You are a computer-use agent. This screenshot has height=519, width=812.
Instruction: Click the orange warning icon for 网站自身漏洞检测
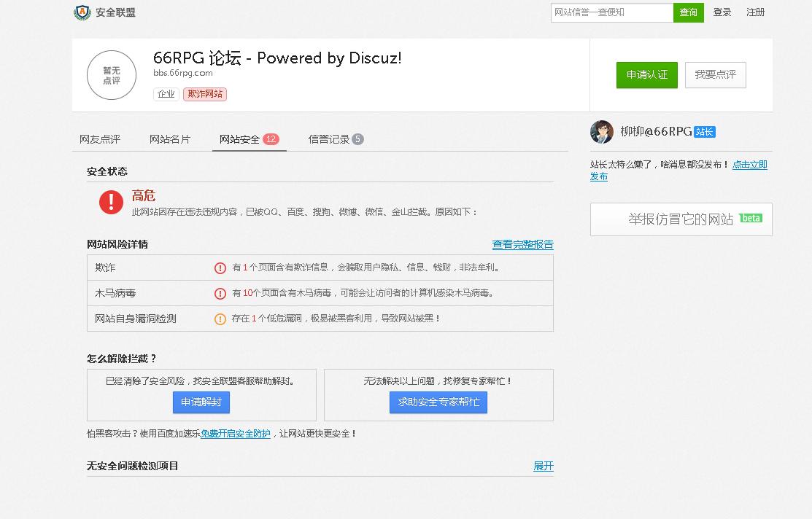coord(220,319)
